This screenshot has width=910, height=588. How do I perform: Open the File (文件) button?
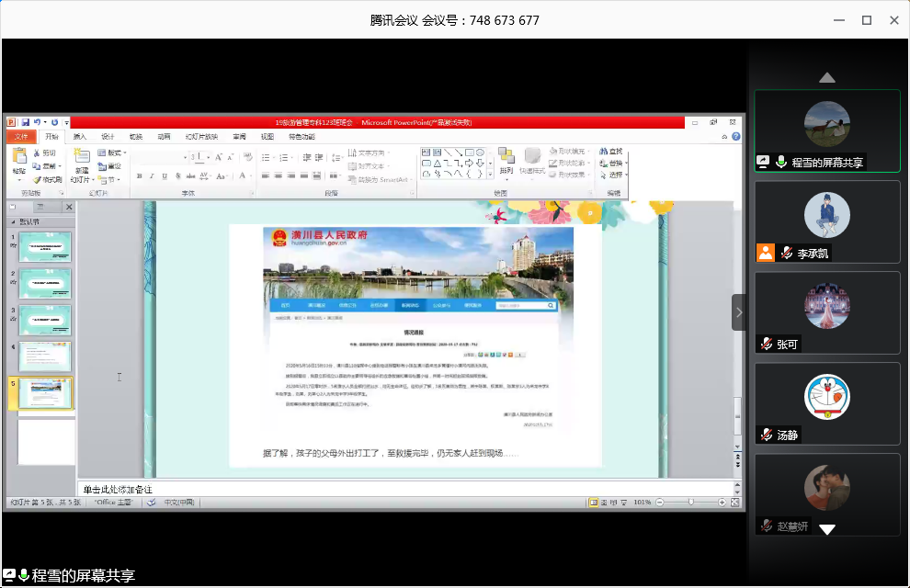[21, 136]
